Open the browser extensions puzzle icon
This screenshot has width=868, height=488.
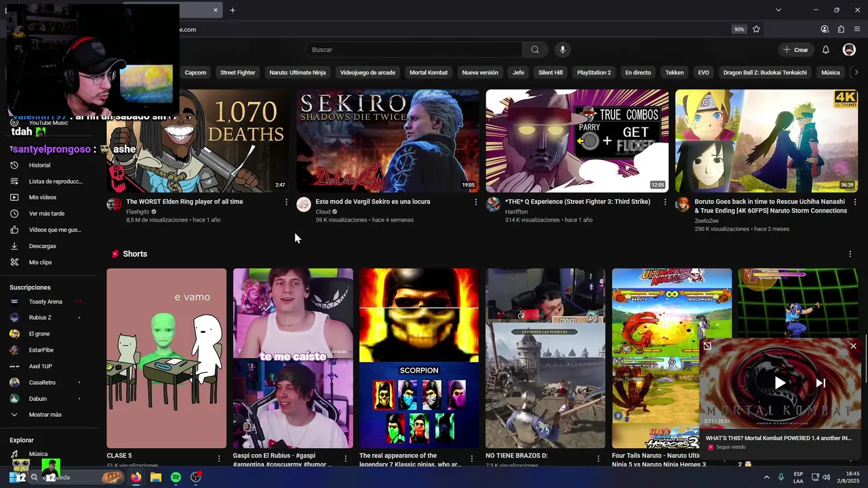point(841,29)
